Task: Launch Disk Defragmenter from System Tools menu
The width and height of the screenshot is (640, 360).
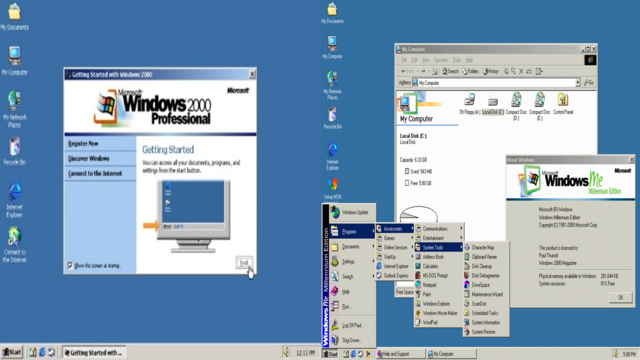Action: (x=486, y=276)
